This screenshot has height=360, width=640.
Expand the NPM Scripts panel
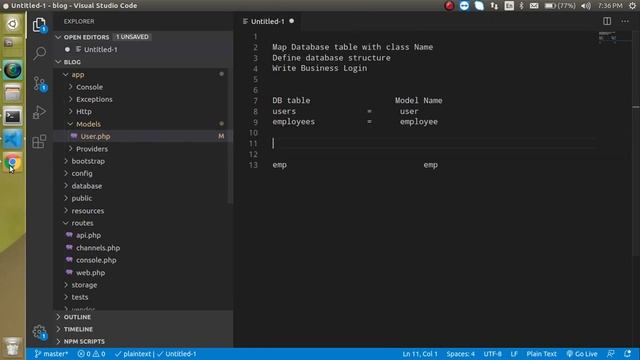[143, 342]
